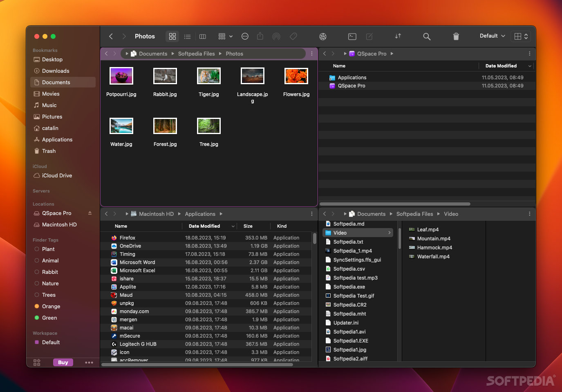Click the Share icon in toolbar
The height and width of the screenshot is (392, 562).
tap(260, 36)
